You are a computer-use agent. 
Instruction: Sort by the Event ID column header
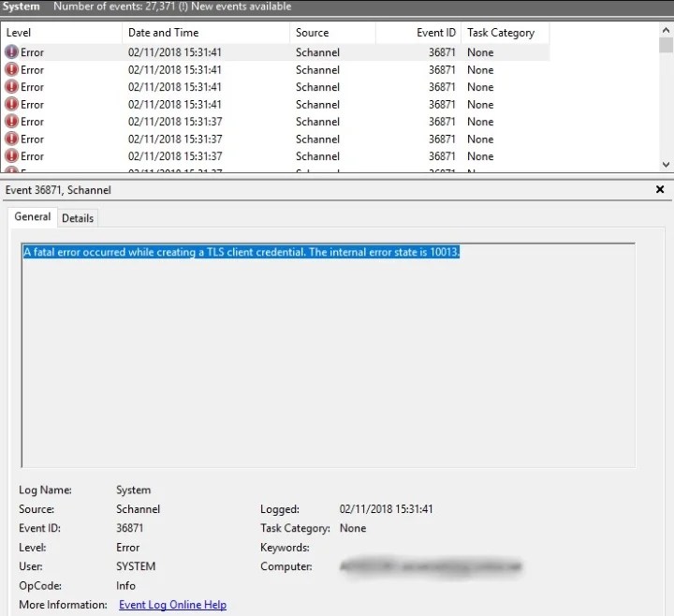(x=418, y=33)
